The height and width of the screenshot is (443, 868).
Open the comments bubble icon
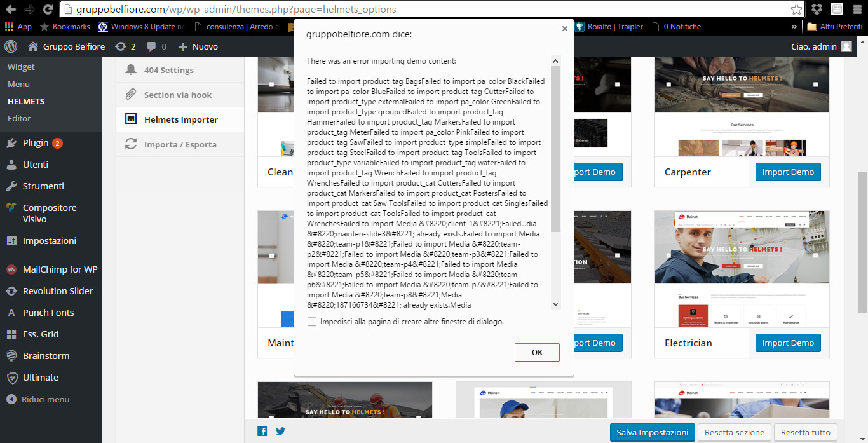[x=156, y=46]
